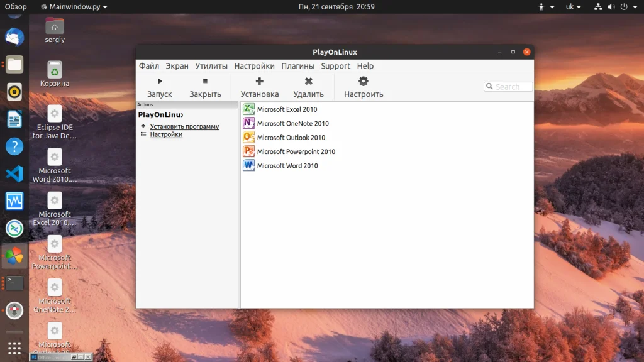Open Thunderbird from the dock
The width and height of the screenshot is (644, 362).
pos(14,37)
